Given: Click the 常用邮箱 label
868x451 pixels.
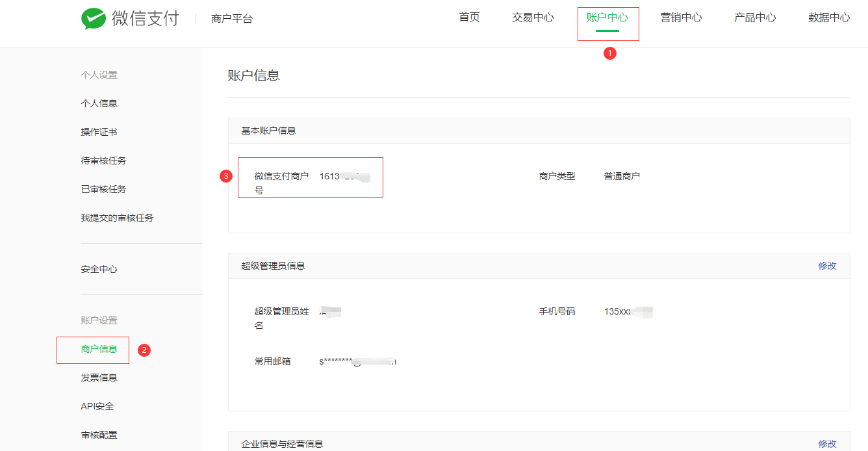Looking at the screenshot, I should (x=272, y=361).
